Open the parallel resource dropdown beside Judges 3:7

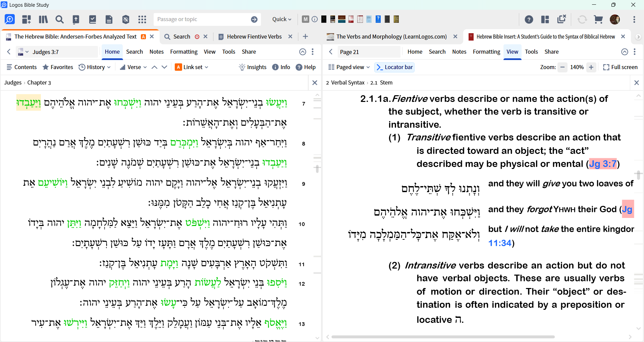click(x=23, y=52)
